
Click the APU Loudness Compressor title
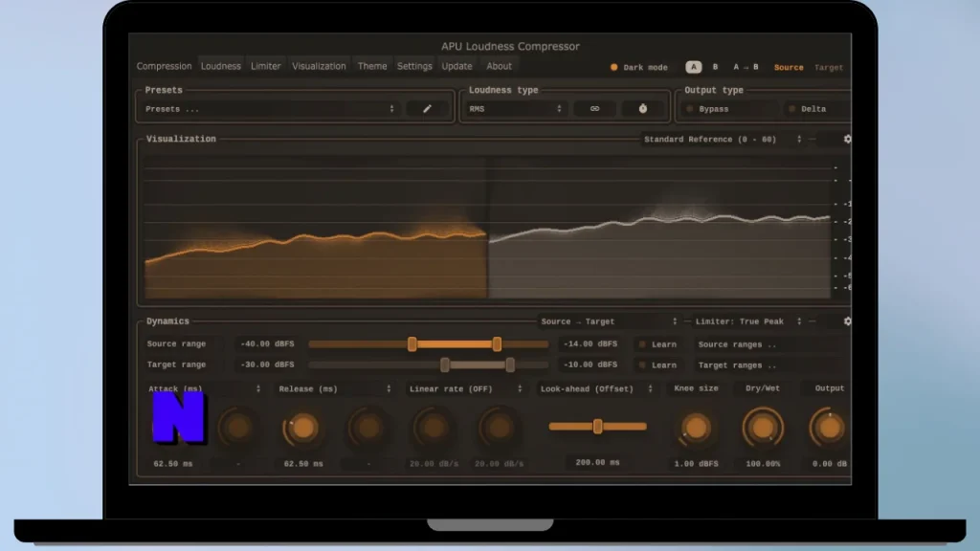pyautogui.click(x=510, y=46)
